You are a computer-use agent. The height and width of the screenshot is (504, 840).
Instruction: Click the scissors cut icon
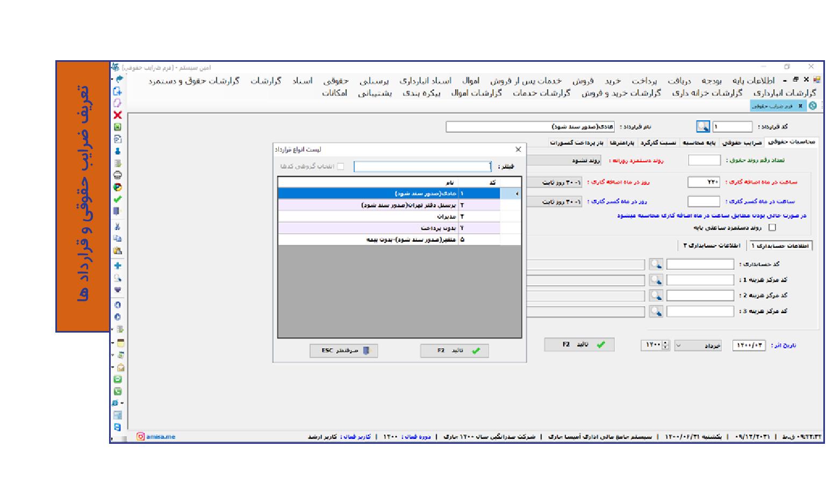coord(118,227)
